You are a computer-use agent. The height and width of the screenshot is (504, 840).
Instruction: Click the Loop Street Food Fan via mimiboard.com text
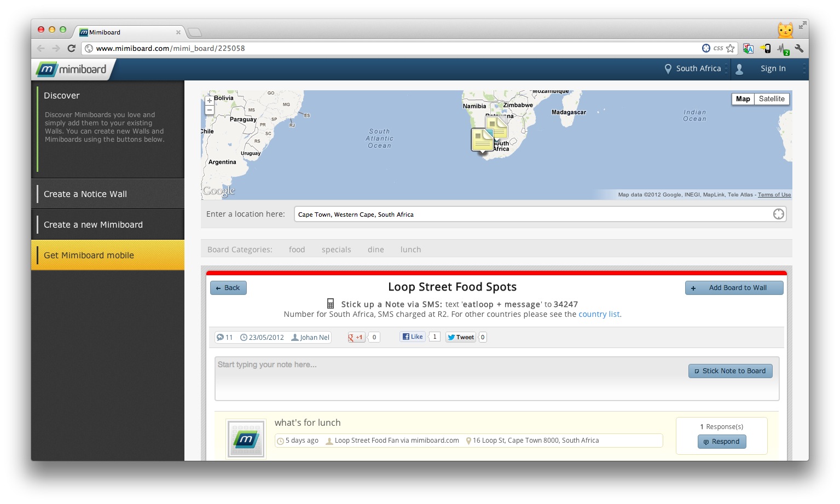coord(396,441)
